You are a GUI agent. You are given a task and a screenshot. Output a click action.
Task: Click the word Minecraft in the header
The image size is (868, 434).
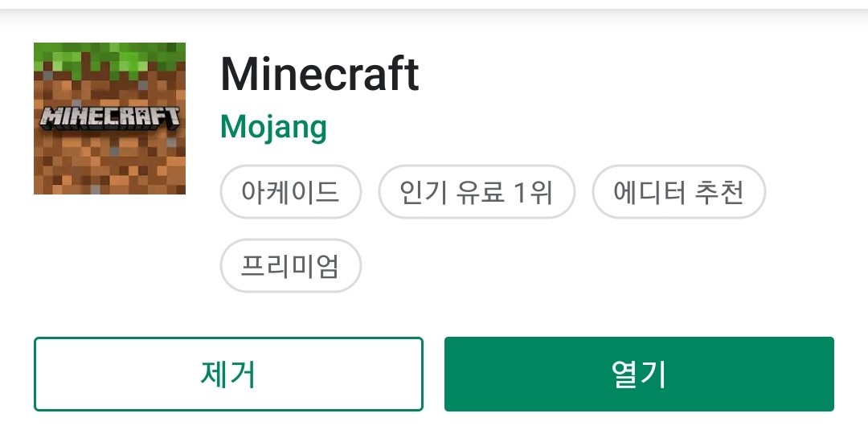(319, 74)
